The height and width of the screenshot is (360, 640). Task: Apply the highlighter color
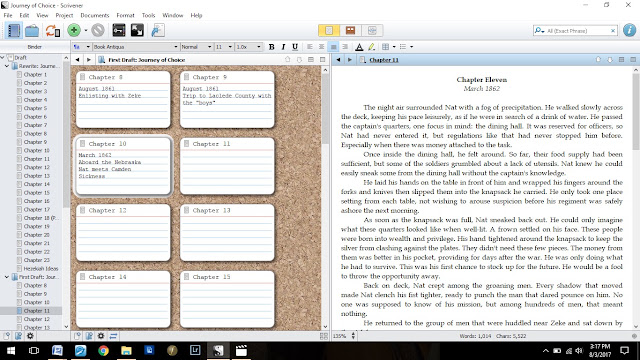(x=371, y=47)
